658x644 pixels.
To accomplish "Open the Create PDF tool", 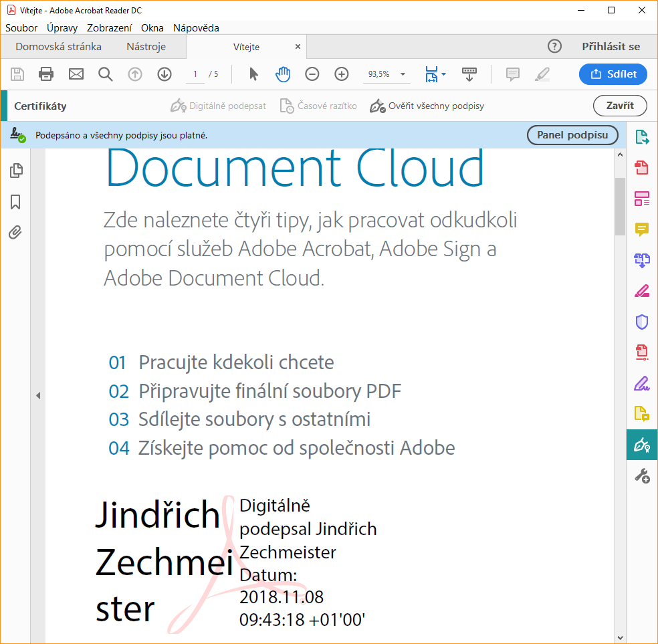I will click(x=642, y=167).
